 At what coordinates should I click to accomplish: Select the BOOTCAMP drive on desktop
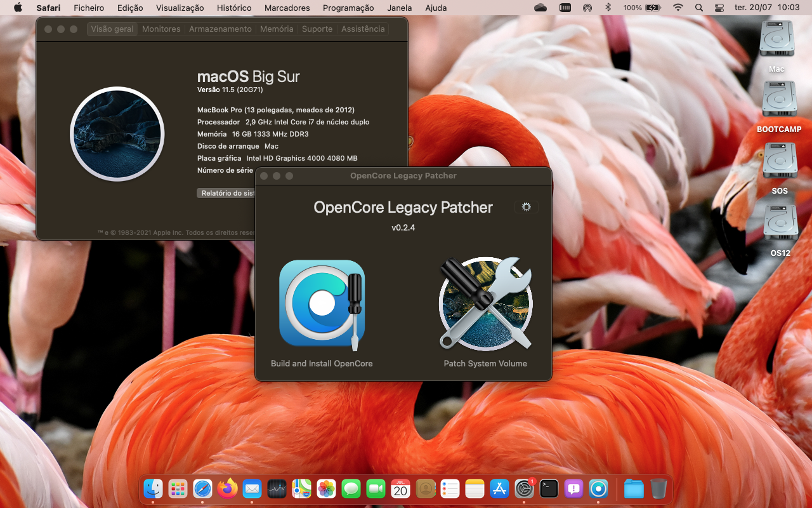click(779, 107)
